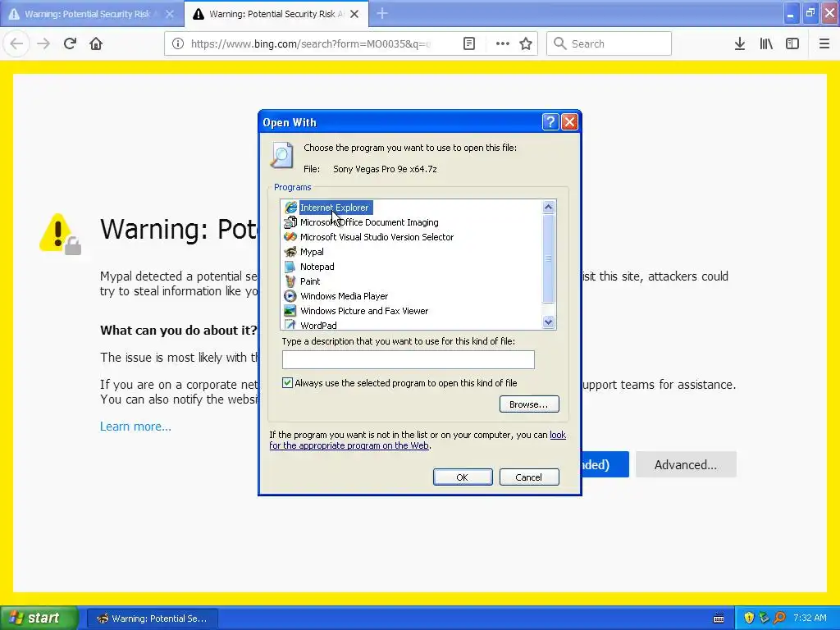Select the second Warning: Potential Security Risk tab
This screenshot has height=630, width=840.
coord(276,14)
